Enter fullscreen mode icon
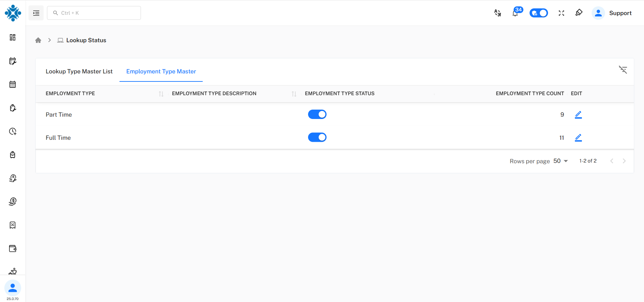This screenshot has width=644, height=302. [x=561, y=13]
